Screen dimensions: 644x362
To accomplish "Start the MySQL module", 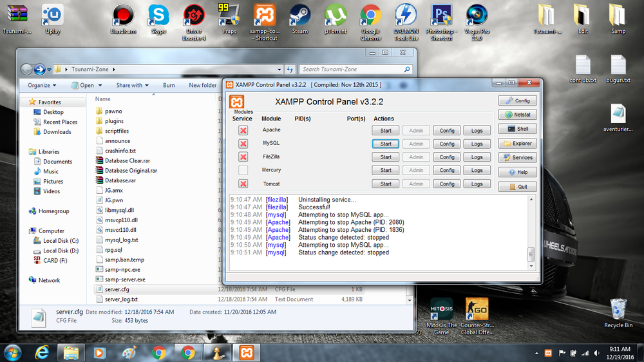I will click(386, 144).
